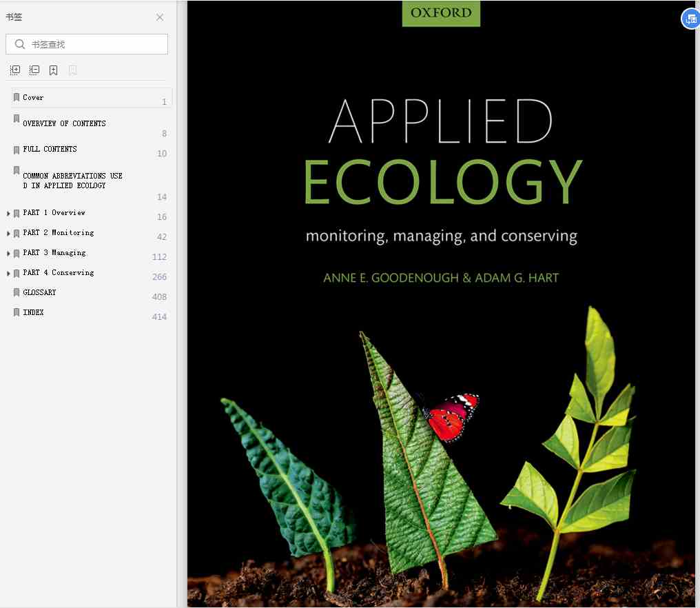Click the ECOLOGY title word on cover
Screen dimensions: 700x608
[x=443, y=182]
